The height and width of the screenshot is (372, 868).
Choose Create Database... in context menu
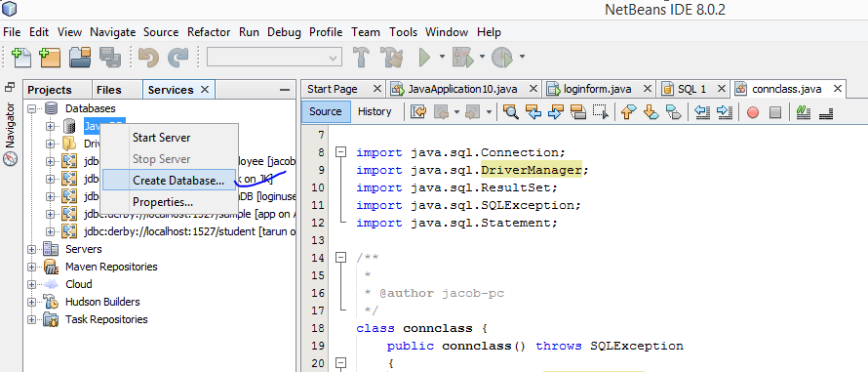170,181
